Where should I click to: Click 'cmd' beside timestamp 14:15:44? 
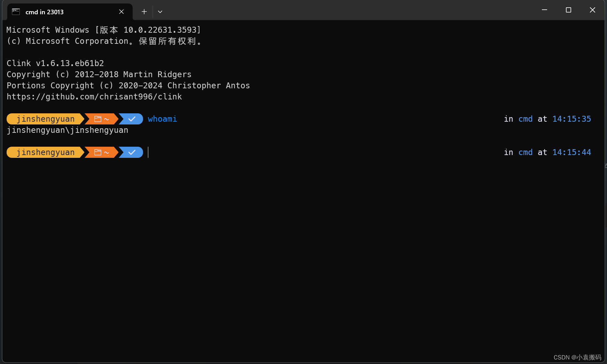click(x=526, y=152)
